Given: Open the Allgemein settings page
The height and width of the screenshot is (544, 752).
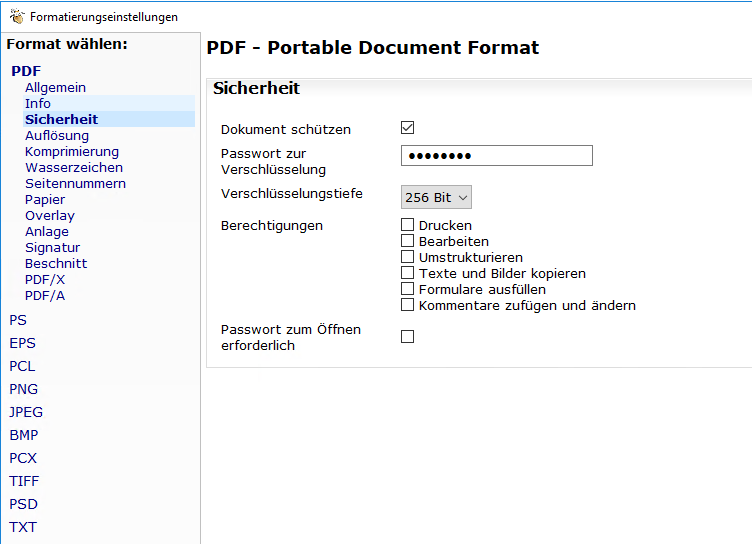Looking at the screenshot, I should (55, 88).
